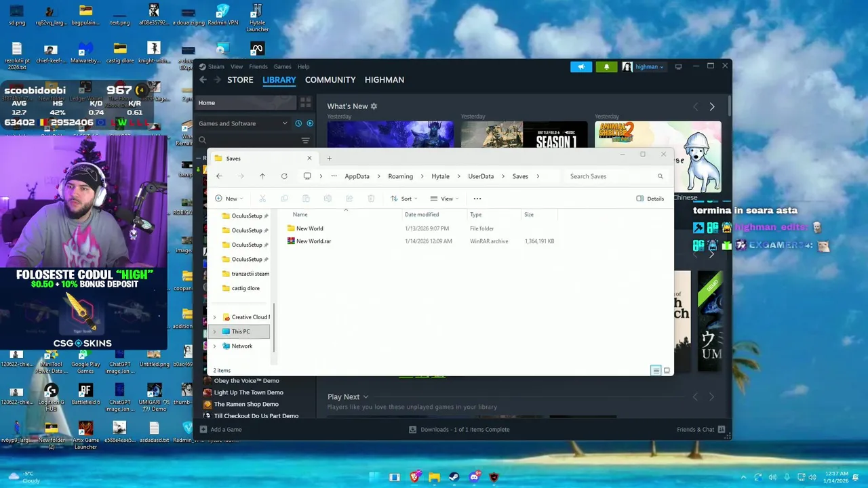Click Home in Steam library sidebar
Image resolution: width=868 pixels, height=488 pixels.
[x=245, y=102]
